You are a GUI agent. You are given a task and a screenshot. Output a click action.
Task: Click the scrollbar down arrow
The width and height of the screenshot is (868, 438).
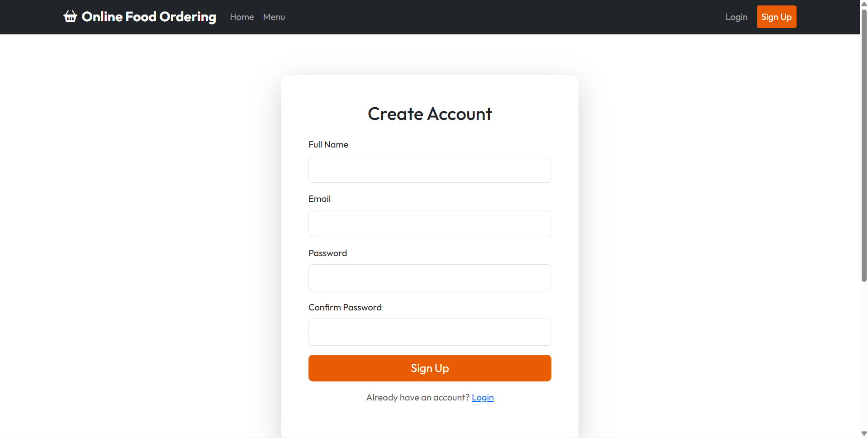864,433
